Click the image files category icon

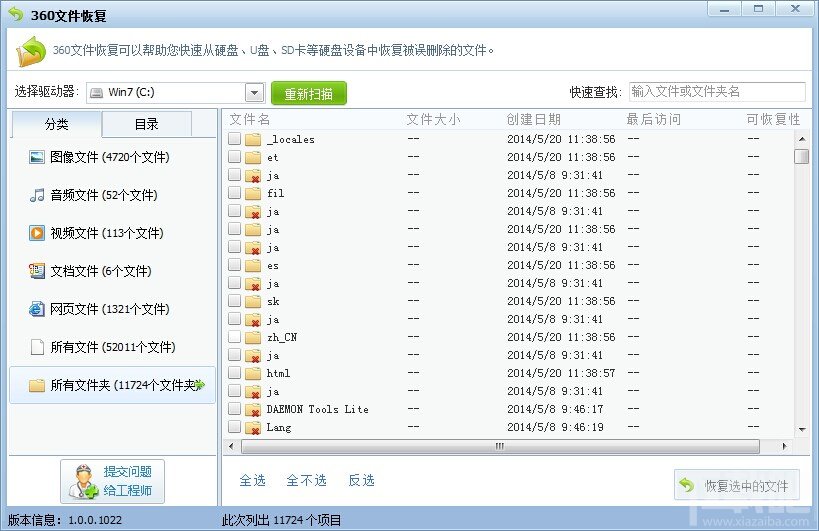pyautogui.click(x=37, y=157)
